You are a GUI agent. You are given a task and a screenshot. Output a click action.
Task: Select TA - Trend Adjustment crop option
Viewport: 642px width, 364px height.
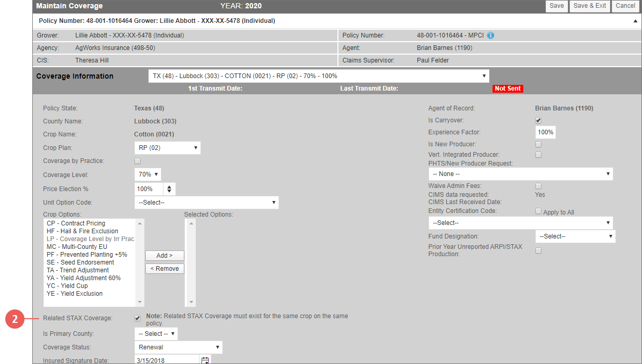tap(78, 270)
